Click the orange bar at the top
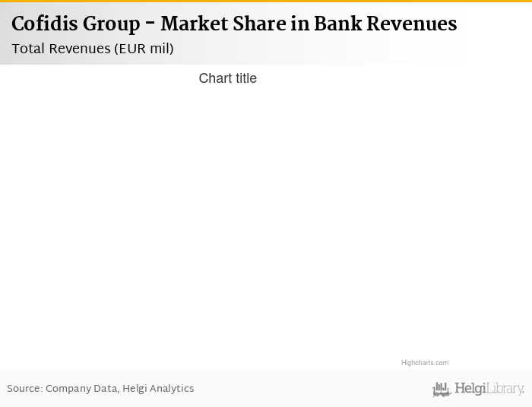 tap(266, 2)
